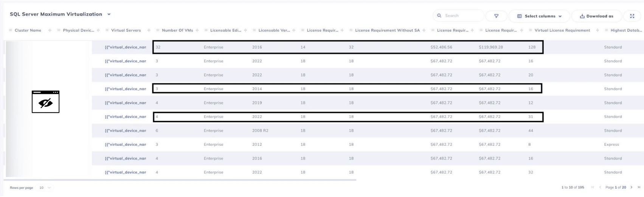This screenshot has height=197, width=644.
Task: Click Standard cell in 2008 R2 row
Action: coord(613,131)
